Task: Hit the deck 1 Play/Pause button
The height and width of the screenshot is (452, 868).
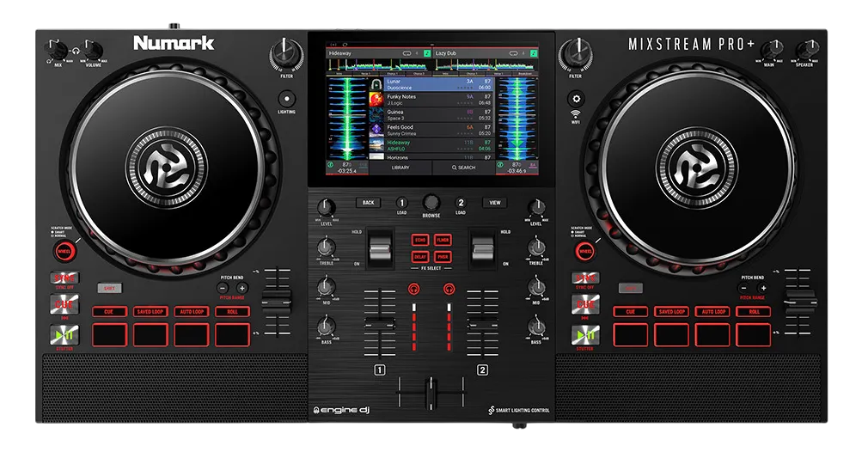Action: (x=64, y=335)
